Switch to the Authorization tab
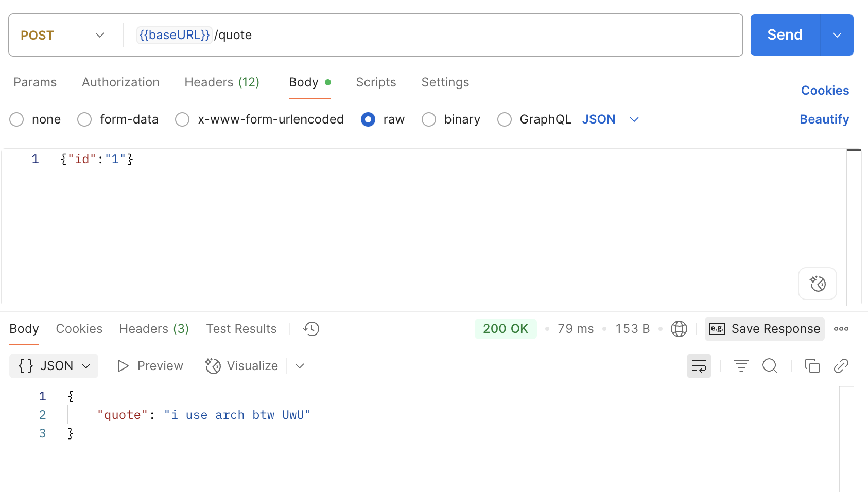868x492 pixels. (120, 82)
